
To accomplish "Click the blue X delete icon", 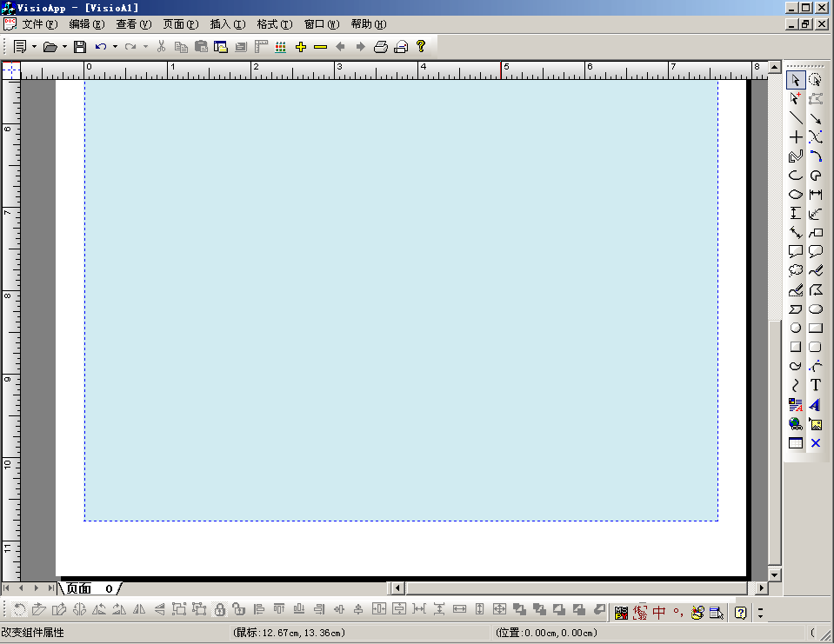I will (x=816, y=443).
